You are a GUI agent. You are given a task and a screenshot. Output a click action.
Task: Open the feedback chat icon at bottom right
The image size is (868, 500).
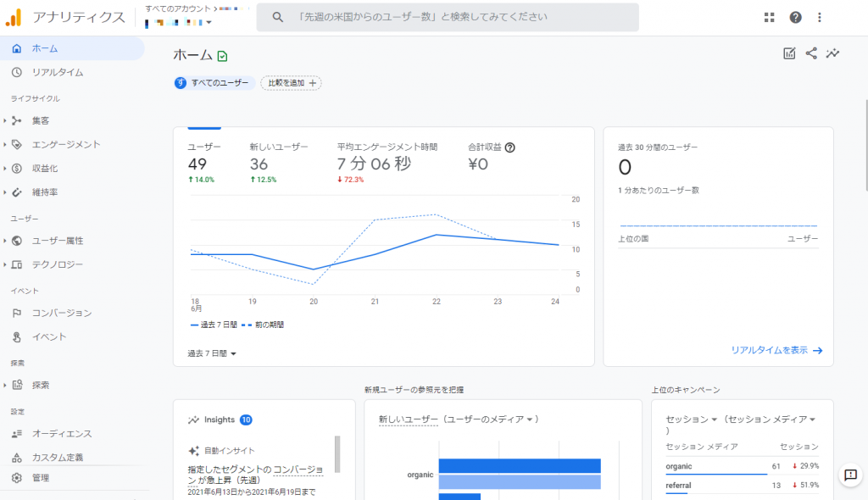[850, 475]
